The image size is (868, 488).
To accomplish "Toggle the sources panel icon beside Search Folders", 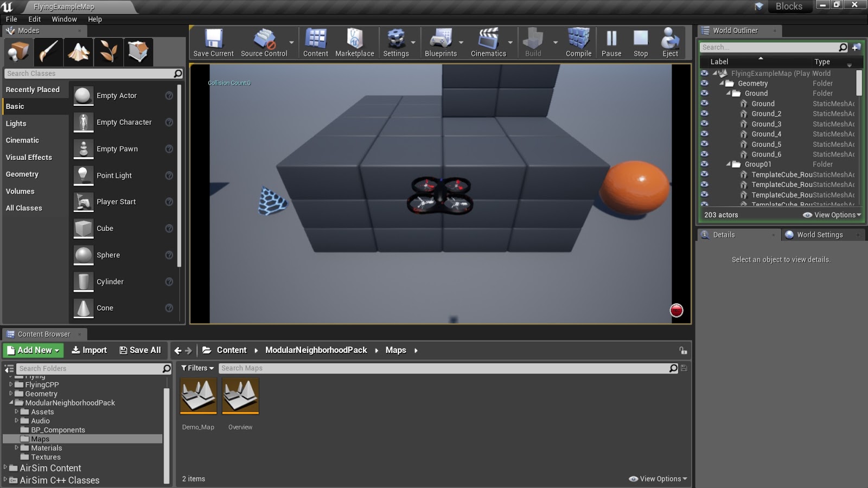I will click(x=9, y=368).
